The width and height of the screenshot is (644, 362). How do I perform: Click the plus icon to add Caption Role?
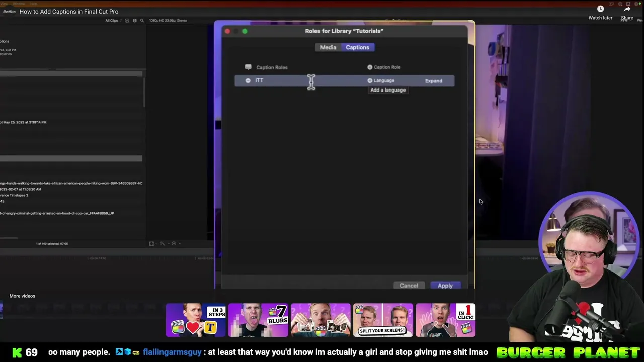tap(370, 67)
